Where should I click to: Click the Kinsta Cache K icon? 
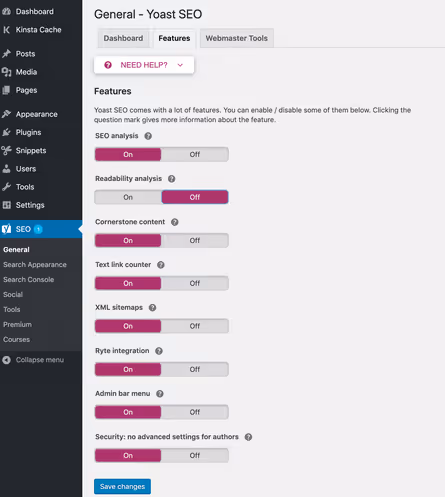point(6,30)
